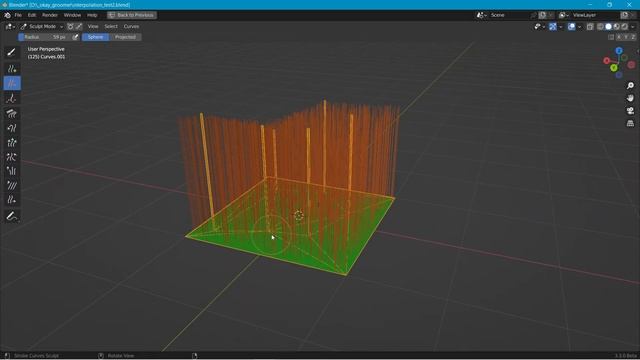This screenshot has height=360, width=640.
Task: Toggle radius pen pressure icon
Action: coord(76,37)
